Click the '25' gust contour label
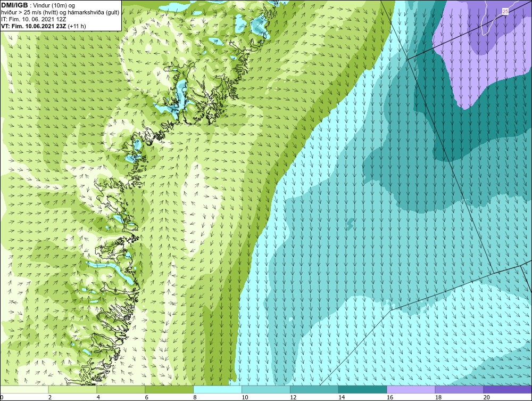Screen dimensions: 532x401 (x=505, y=12)
